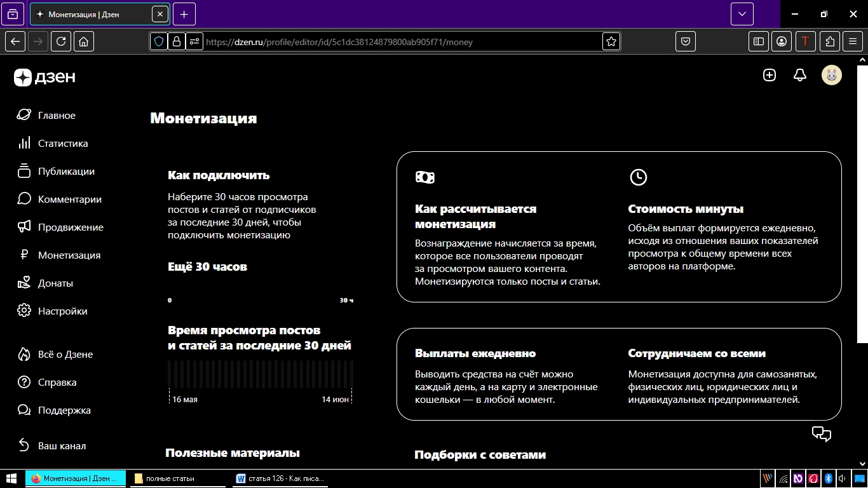Click the Дзен logo
Image resolution: width=868 pixels, height=488 pixels.
click(44, 77)
